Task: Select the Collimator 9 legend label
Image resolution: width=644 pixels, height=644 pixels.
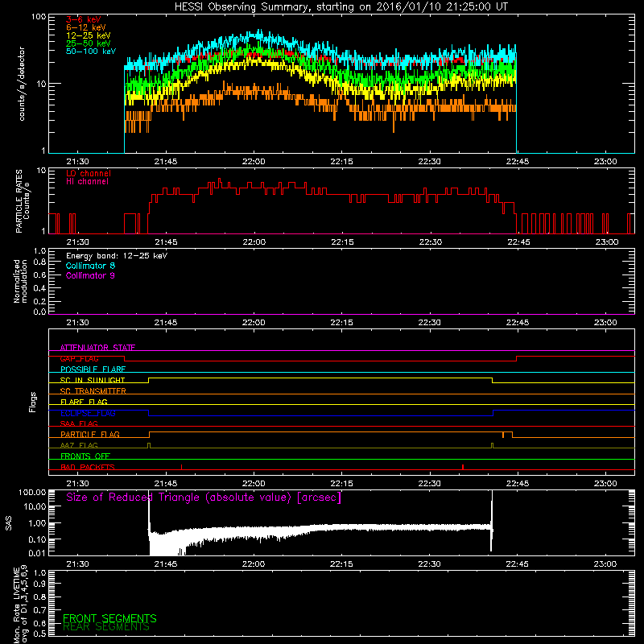Action: coord(90,275)
